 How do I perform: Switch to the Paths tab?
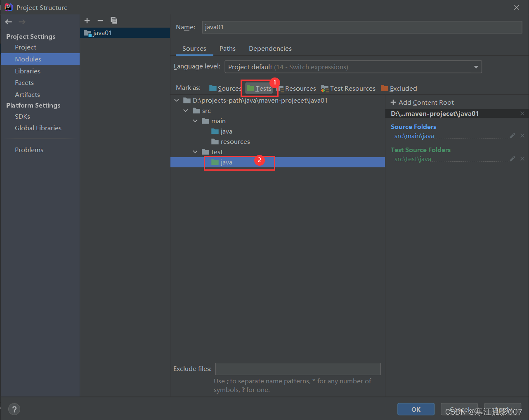pyautogui.click(x=227, y=49)
